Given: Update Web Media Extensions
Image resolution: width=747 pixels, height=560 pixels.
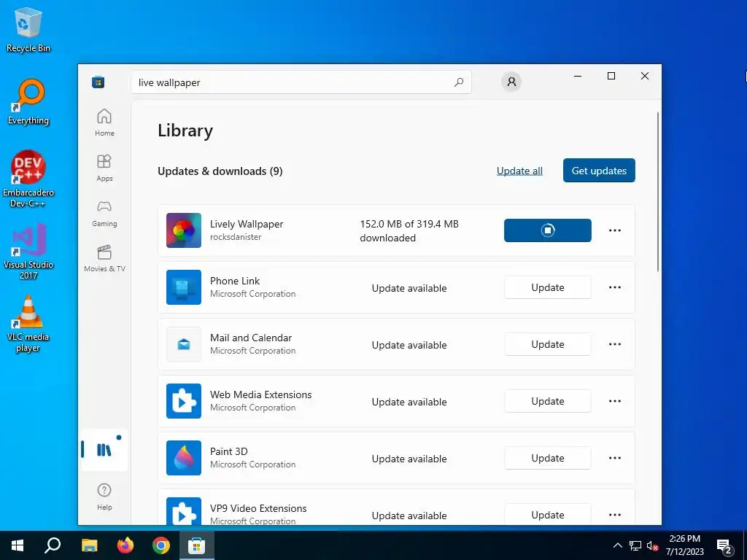Looking at the screenshot, I should click(547, 401).
